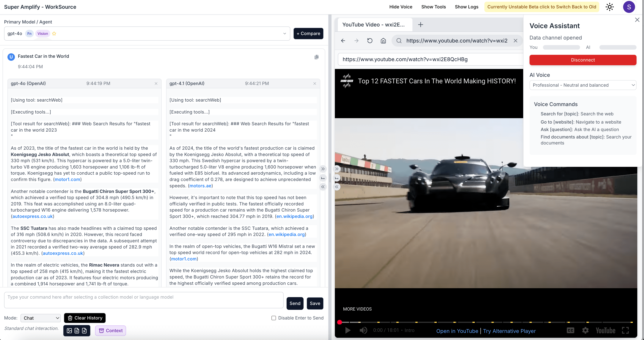Open motor1.com link in gpt-4o response
The width and height of the screenshot is (644, 340).
click(67, 180)
